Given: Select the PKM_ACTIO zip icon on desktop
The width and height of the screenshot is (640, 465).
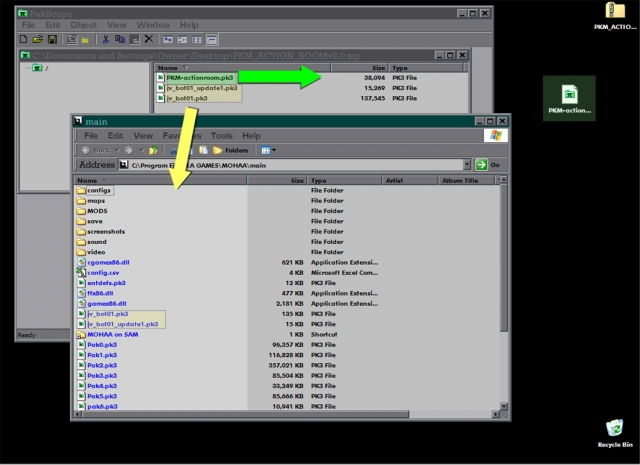Looking at the screenshot, I should (615, 16).
